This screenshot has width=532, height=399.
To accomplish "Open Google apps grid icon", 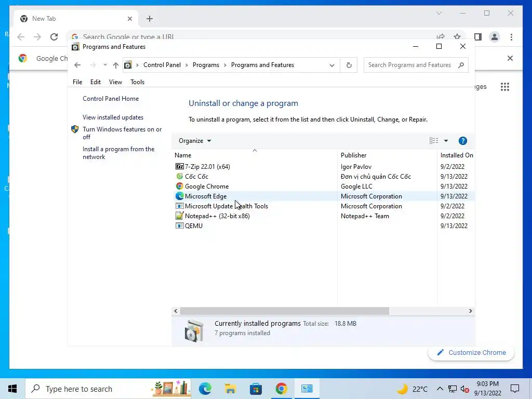I will click(505, 87).
